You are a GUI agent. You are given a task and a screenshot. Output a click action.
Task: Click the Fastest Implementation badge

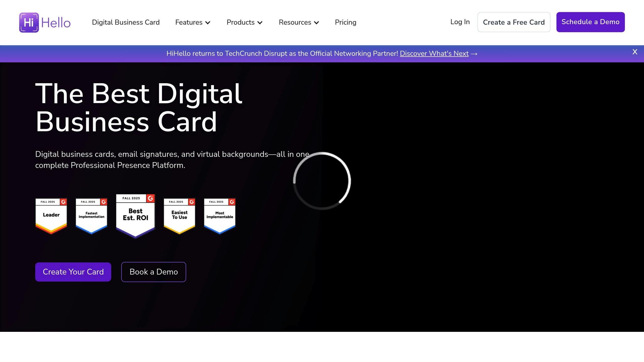[92, 216]
